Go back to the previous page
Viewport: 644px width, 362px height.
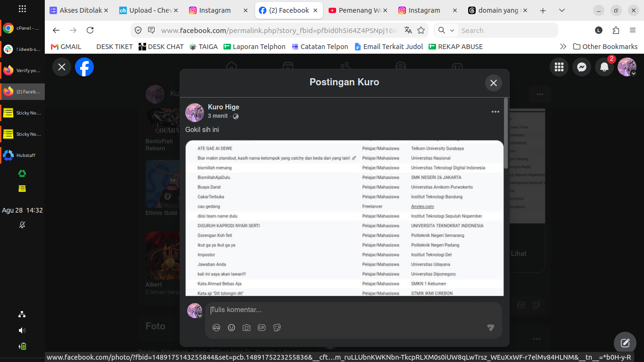click(x=56, y=30)
